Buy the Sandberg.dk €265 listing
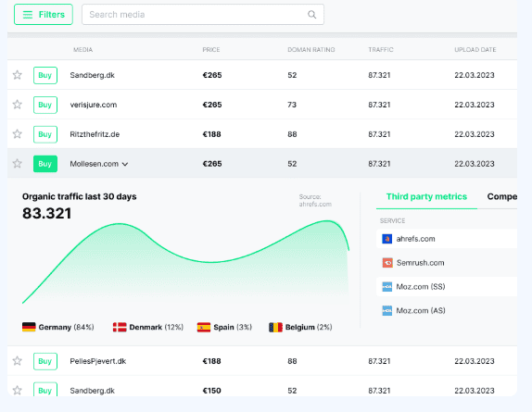 (x=45, y=75)
